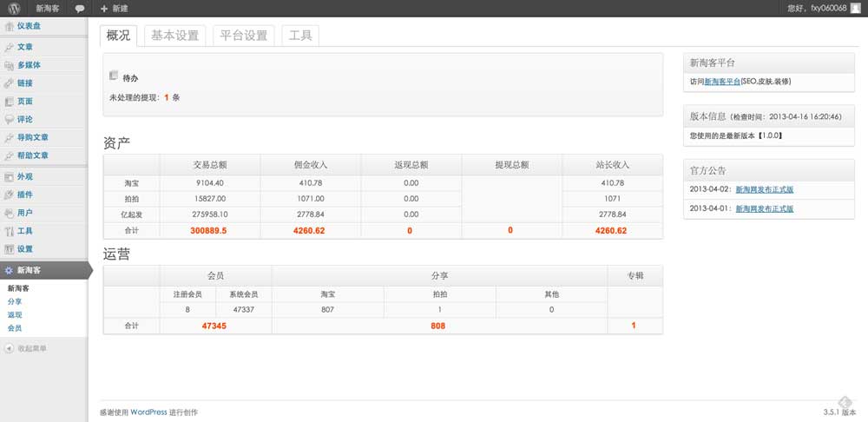Viewport: 868px width, 422px height.
Task: Select the 分享 submenu item
Action: [15, 302]
